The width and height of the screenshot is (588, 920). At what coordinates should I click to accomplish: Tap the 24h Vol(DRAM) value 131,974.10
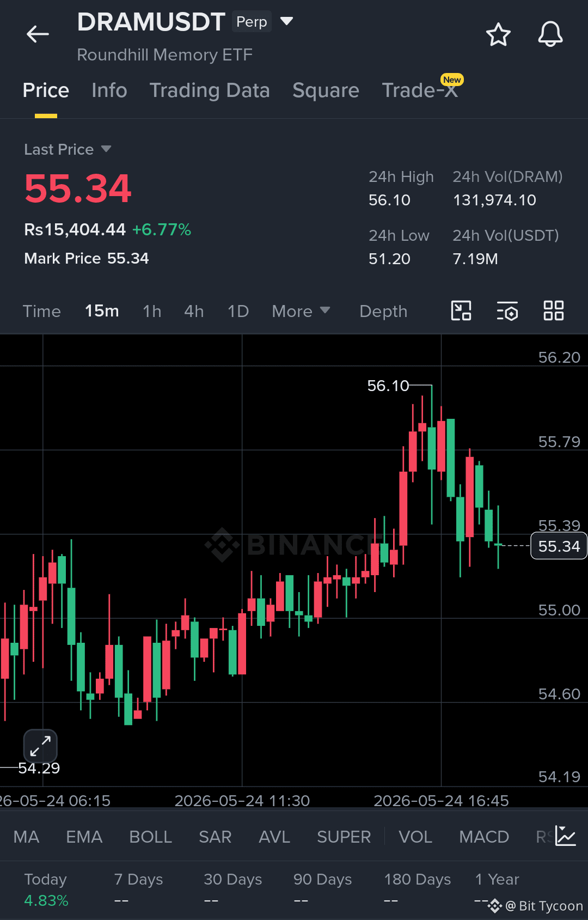494,200
